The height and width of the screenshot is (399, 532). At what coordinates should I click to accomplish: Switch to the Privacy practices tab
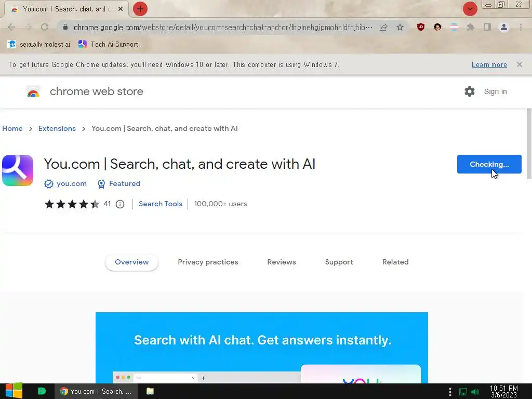[x=208, y=262]
